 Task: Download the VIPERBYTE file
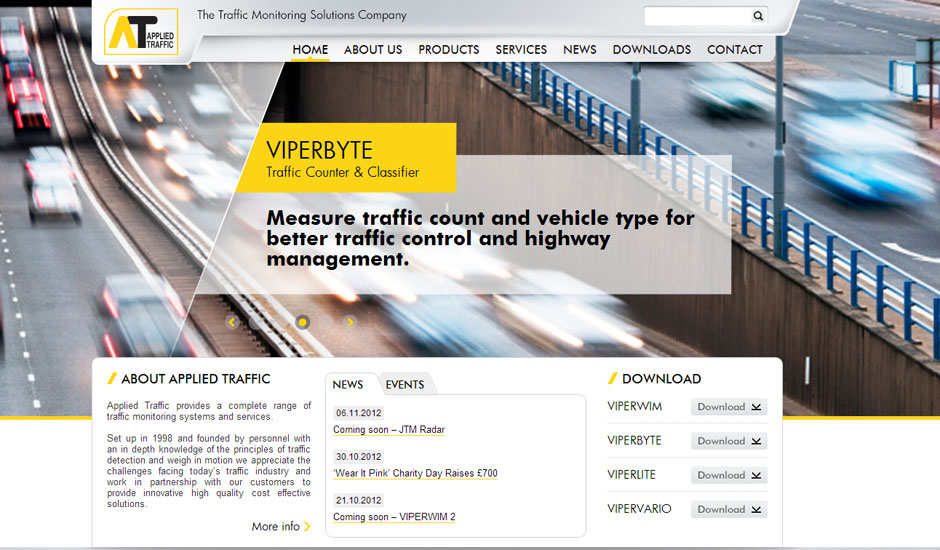point(729,441)
